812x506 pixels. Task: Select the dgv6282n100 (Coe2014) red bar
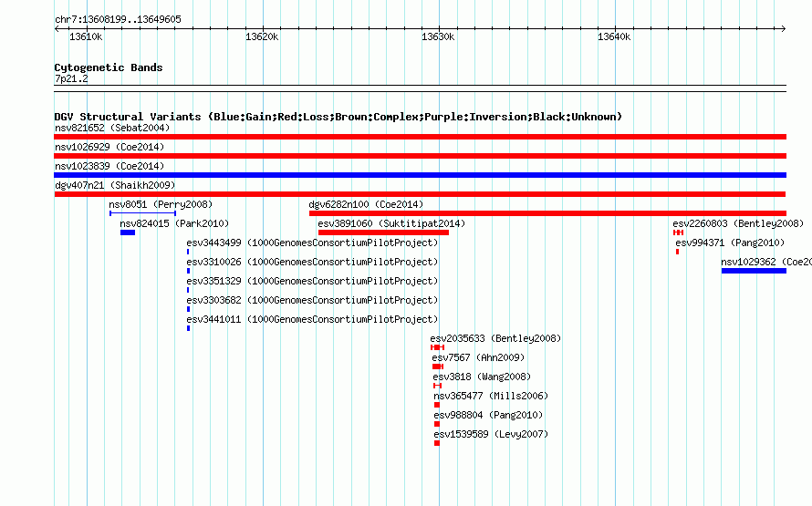click(x=548, y=213)
